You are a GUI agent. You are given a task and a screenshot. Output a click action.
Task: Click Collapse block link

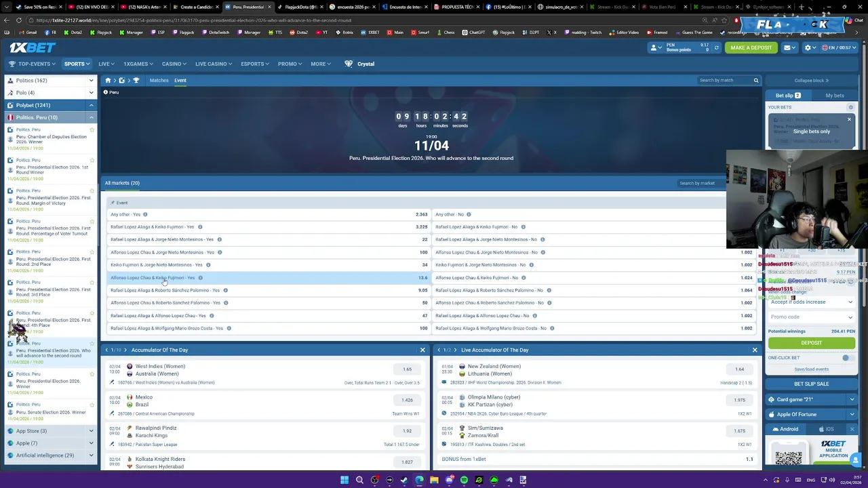[x=811, y=81]
